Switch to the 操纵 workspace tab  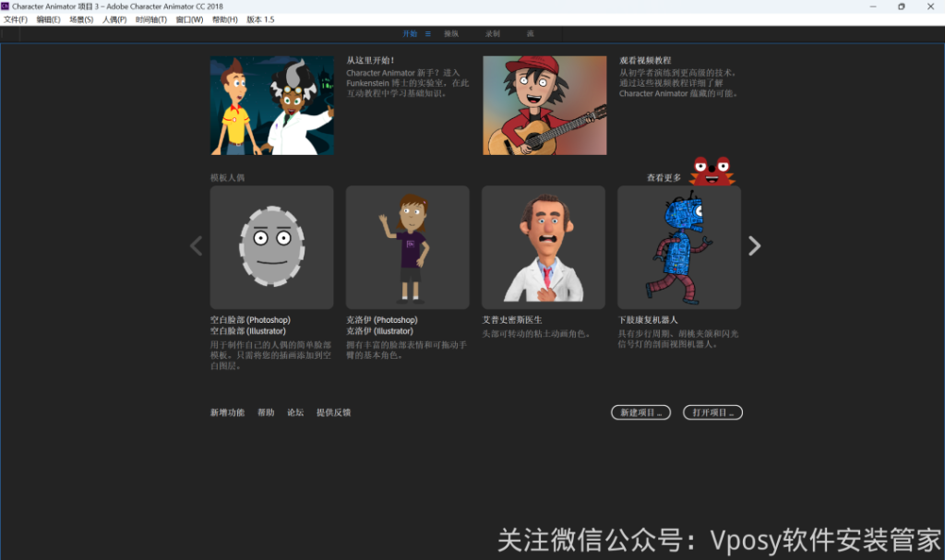tap(451, 34)
